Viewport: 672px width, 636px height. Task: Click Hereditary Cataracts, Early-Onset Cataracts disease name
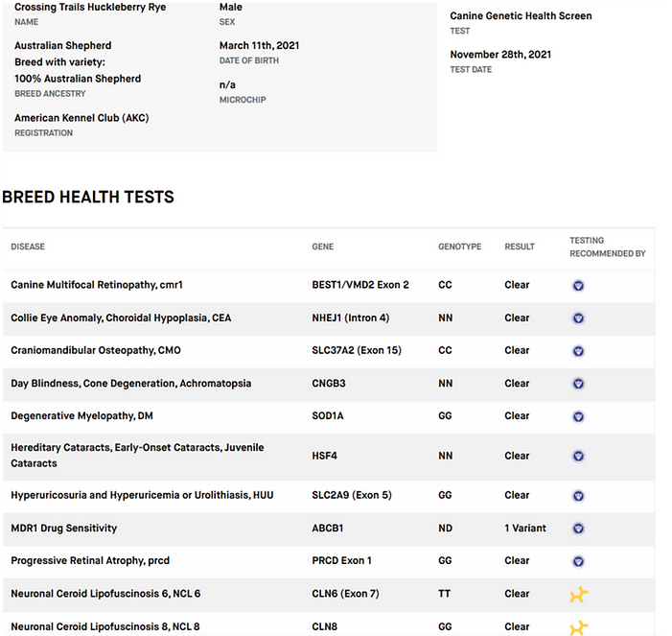pyautogui.click(x=137, y=456)
